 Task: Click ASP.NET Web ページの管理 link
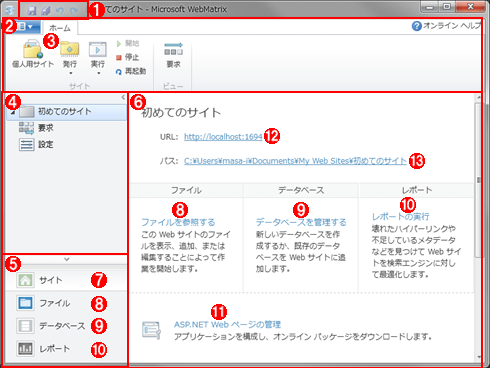(227, 324)
